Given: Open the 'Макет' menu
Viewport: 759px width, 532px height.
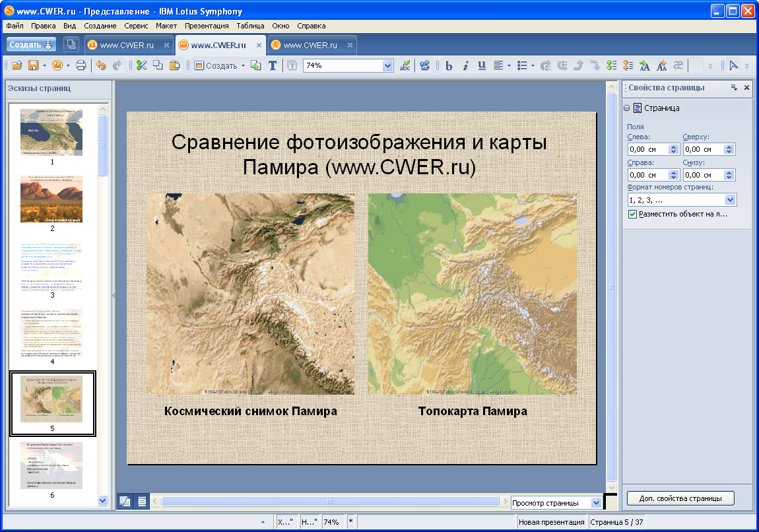Looking at the screenshot, I should tap(166, 26).
